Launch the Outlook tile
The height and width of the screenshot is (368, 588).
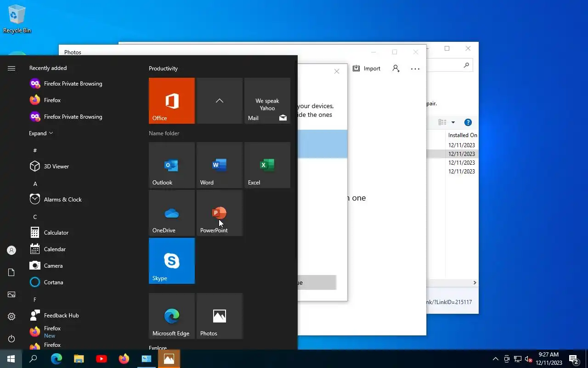172,165
